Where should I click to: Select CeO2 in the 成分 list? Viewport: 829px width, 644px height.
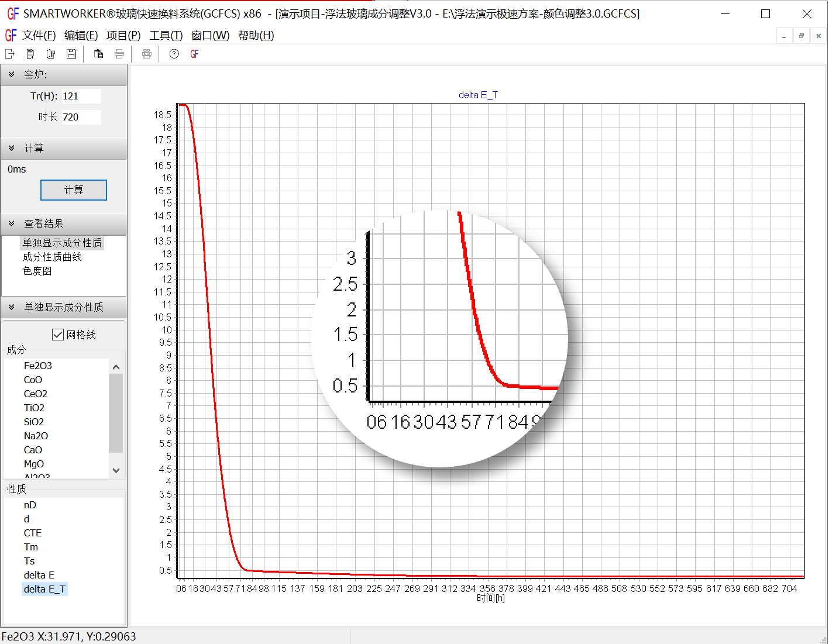point(36,394)
